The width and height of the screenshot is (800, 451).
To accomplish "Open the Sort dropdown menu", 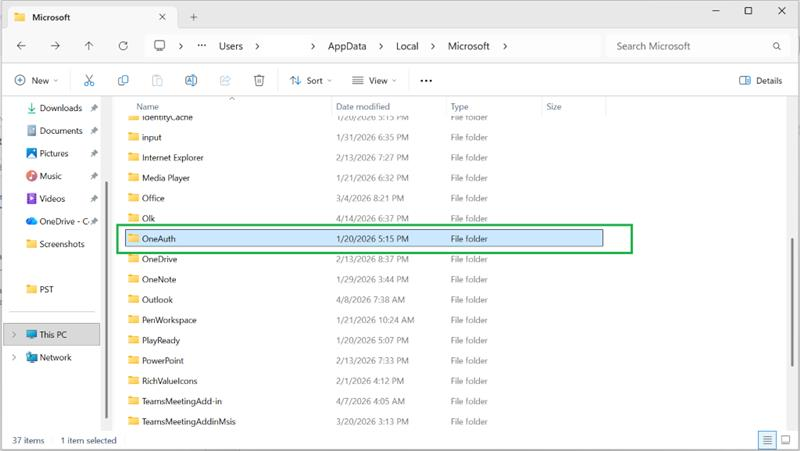I will coord(311,81).
